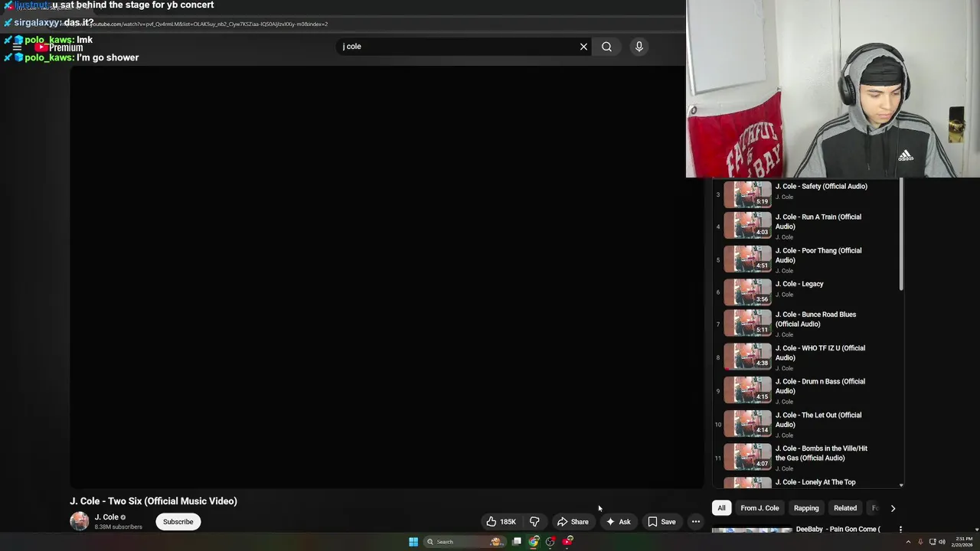Image resolution: width=980 pixels, height=551 pixels.
Task: Open Bunce Road Blues (Official Audio)
Action: 805,324
